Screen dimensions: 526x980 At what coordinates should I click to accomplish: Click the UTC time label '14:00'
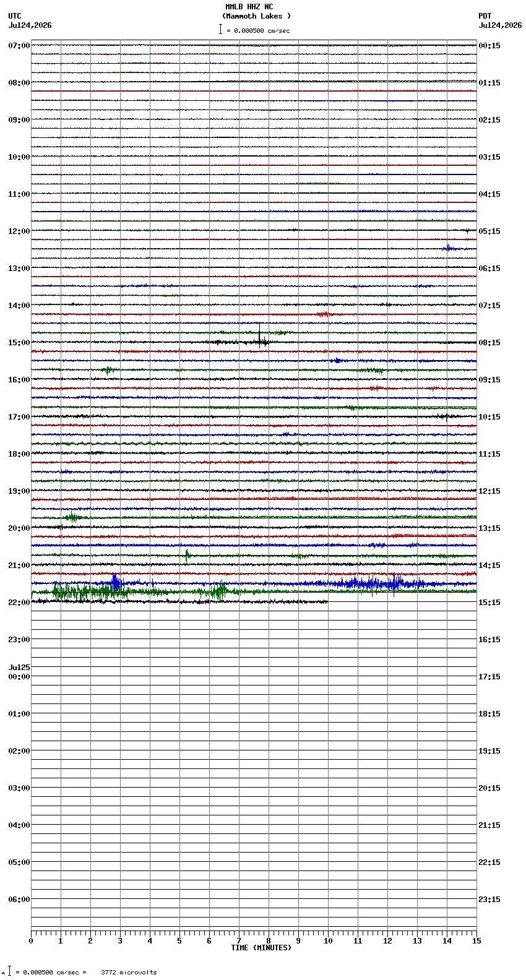[x=19, y=306]
